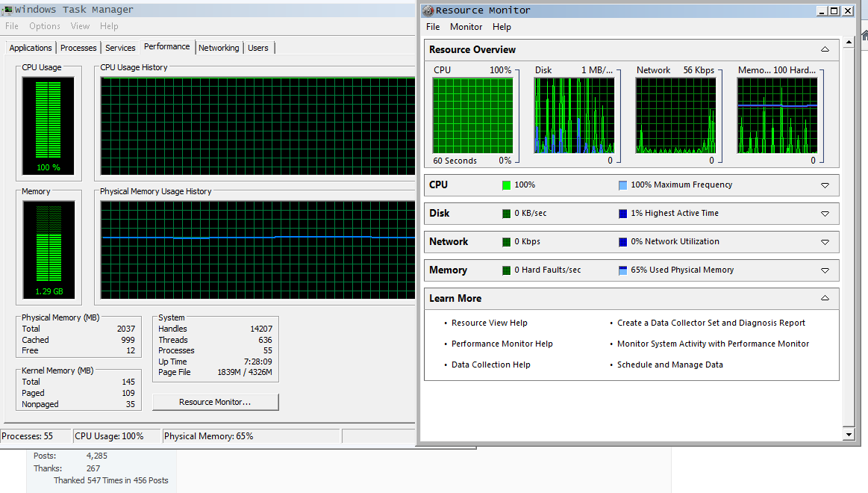
Task: Open the Resource View Help link
Action: (490, 323)
